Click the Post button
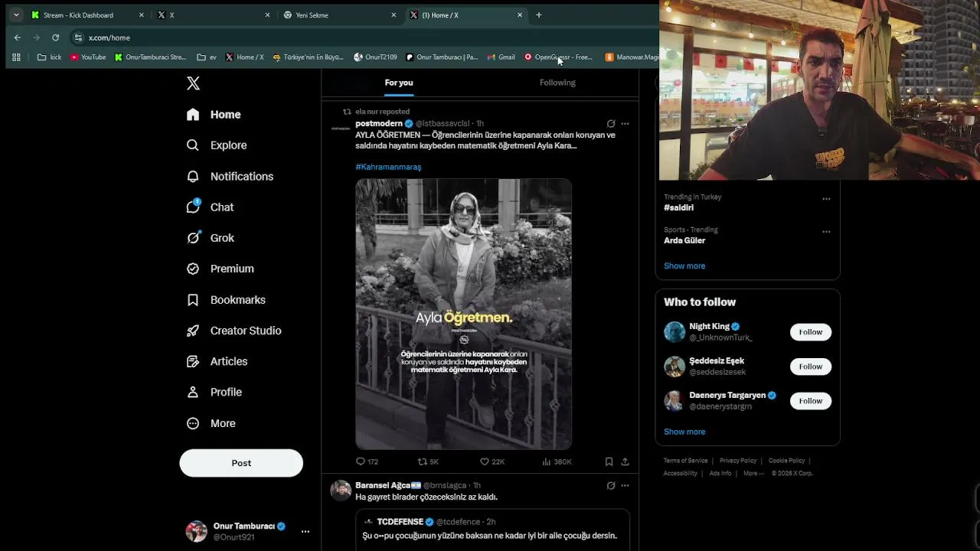The height and width of the screenshot is (551, 980). point(241,463)
